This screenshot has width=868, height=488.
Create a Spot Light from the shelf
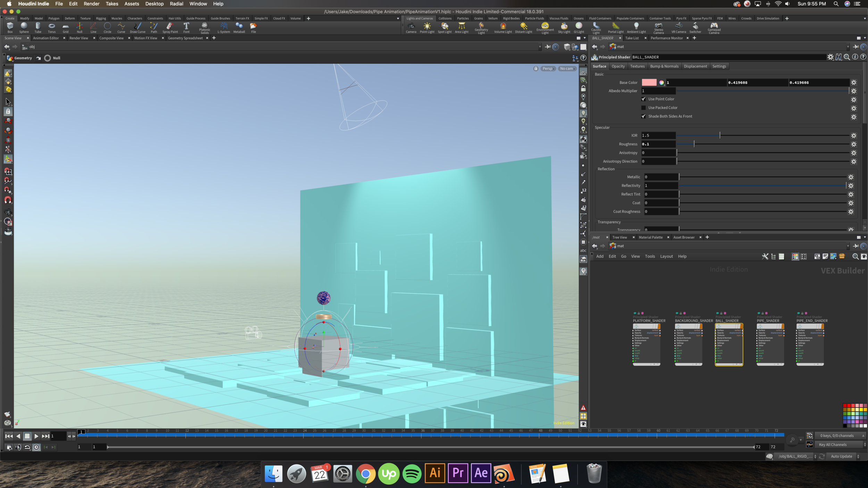(x=444, y=28)
